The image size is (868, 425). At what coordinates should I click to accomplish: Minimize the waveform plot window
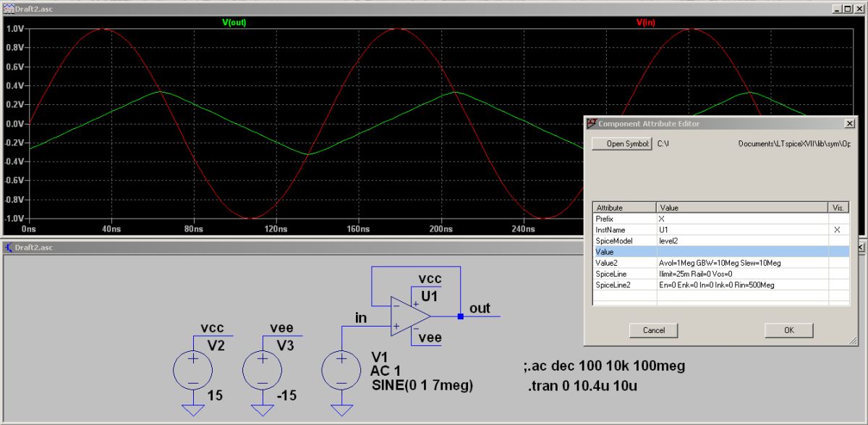[x=837, y=8]
